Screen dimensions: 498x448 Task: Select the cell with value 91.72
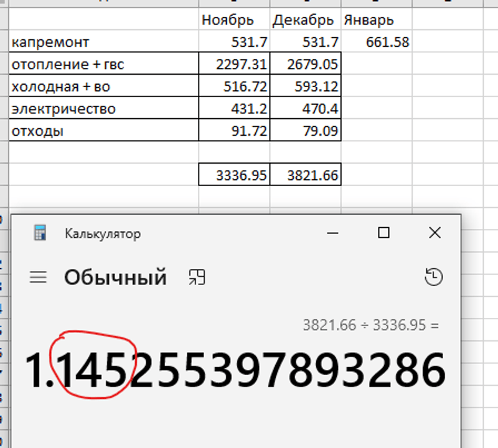tap(234, 130)
